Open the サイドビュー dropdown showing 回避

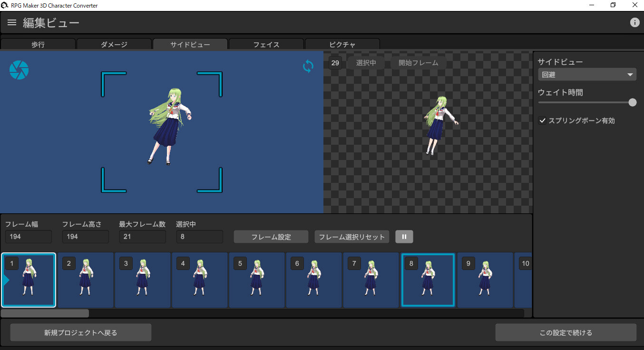587,74
